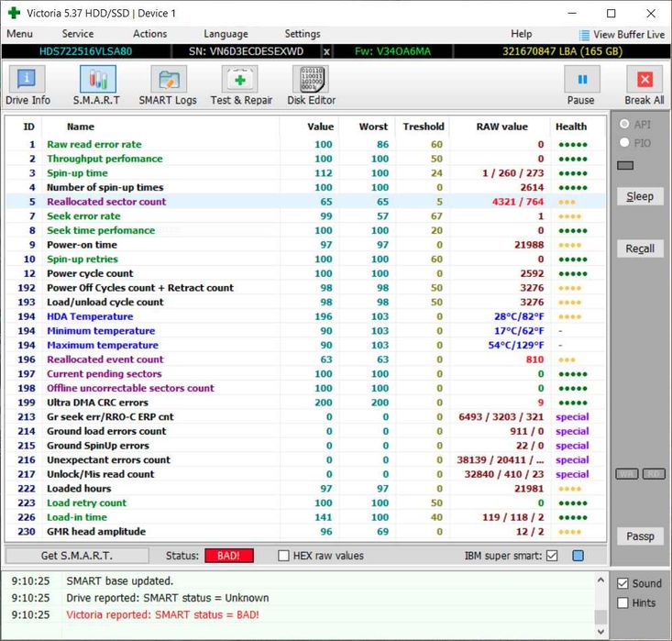Select the Load-in time attribute row

point(305,517)
